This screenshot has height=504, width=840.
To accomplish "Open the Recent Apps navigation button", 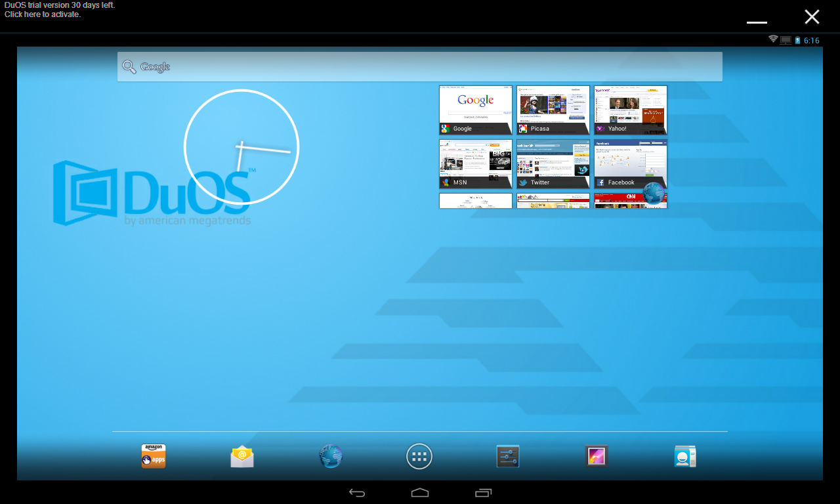I will (x=483, y=493).
